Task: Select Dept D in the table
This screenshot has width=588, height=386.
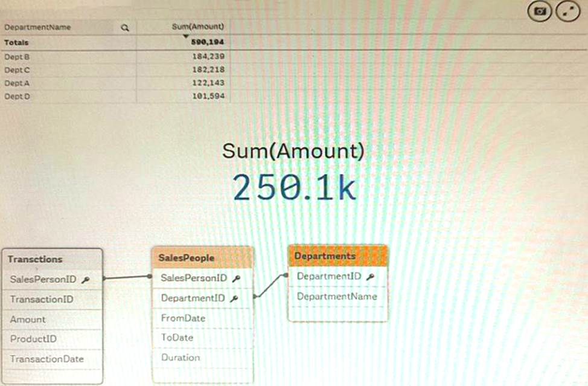Action: (x=17, y=96)
